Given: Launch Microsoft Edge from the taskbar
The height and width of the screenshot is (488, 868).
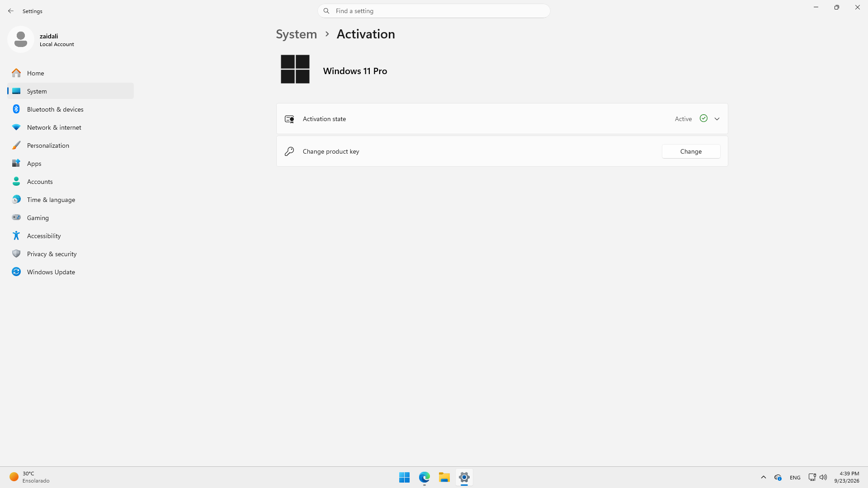Looking at the screenshot, I should 424,477.
